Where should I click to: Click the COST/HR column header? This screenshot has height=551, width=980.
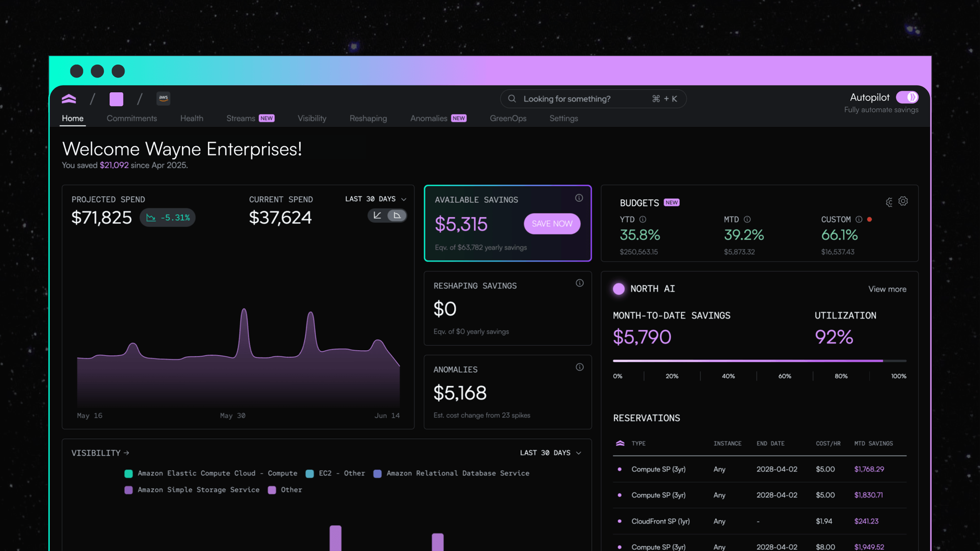click(x=828, y=444)
